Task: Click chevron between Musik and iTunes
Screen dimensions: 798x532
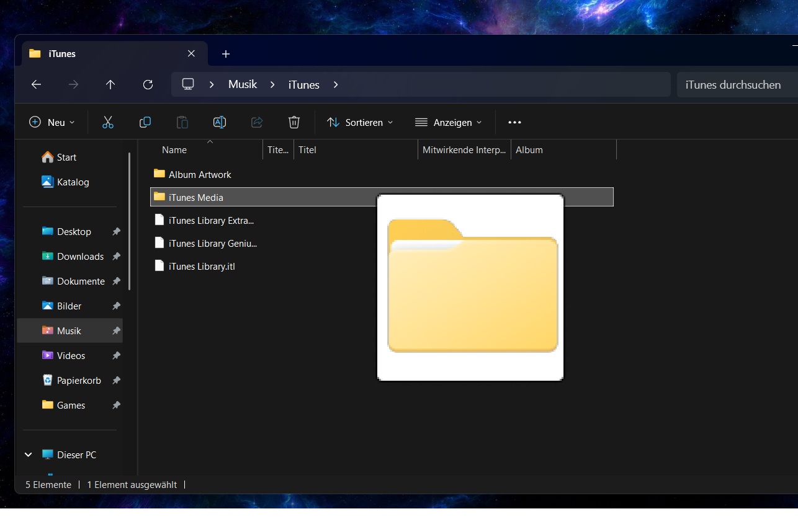Action: click(272, 85)
